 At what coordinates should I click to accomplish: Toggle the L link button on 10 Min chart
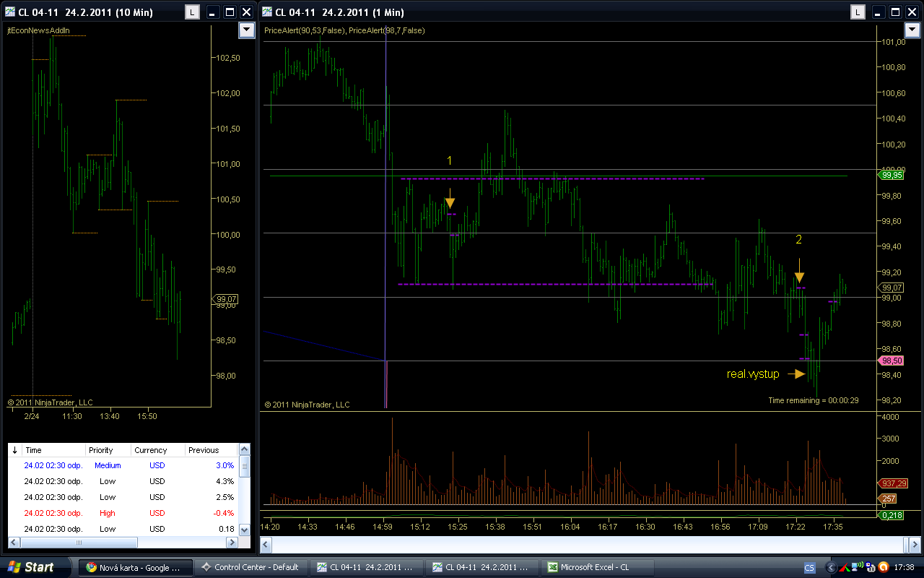[x=192, y=12]
